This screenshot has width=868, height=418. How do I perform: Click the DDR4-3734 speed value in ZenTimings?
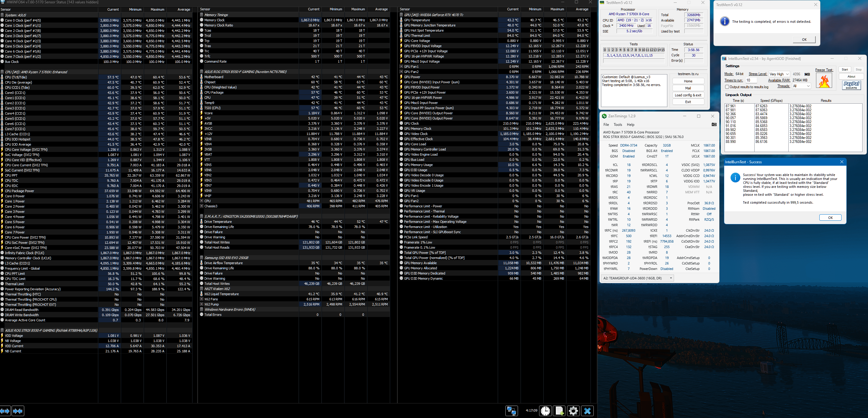[628, 146]
